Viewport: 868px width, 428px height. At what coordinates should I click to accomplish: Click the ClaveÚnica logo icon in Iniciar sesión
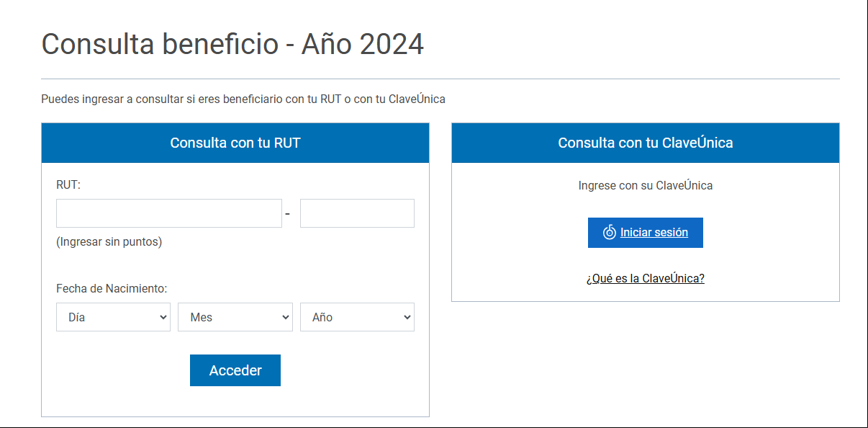tap(609, 232)
